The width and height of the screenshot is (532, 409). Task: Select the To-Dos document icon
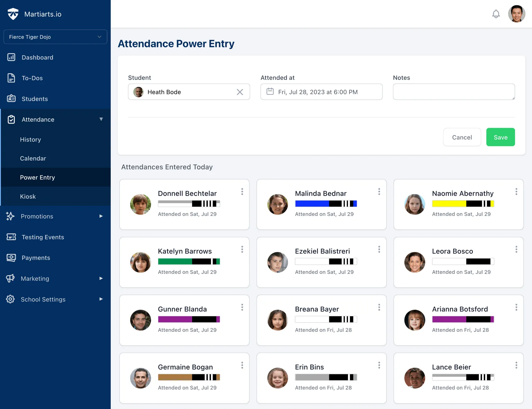click(11, 78)
